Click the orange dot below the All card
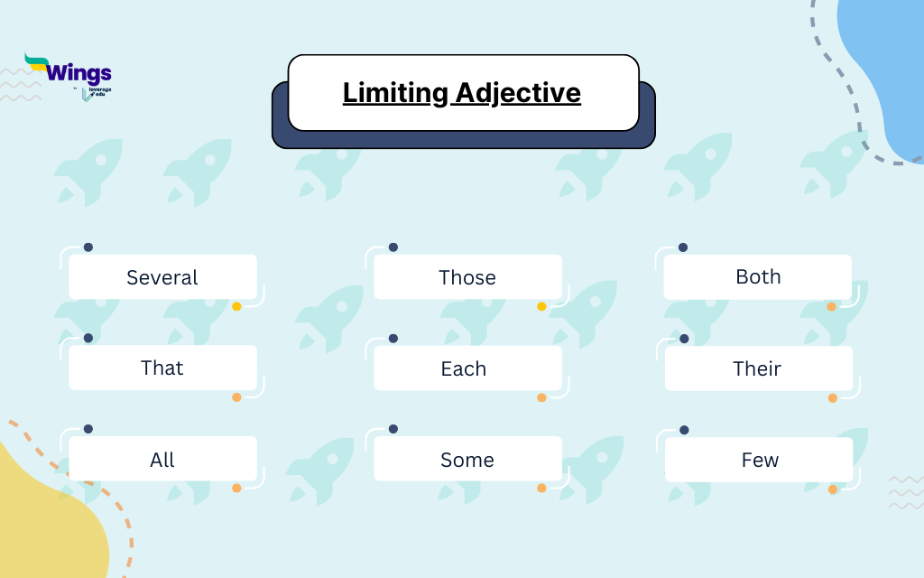Screen dimensions: 924x578 point(236,489)
